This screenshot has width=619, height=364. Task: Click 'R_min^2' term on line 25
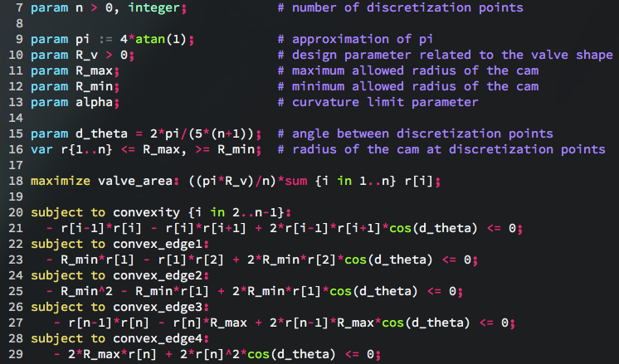click(x=87, y=291)
